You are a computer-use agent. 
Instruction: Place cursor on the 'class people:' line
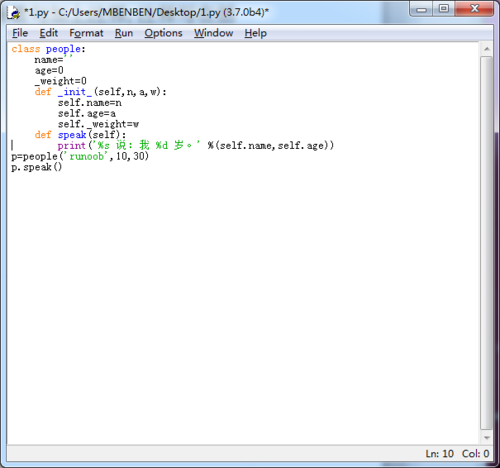pyautogui.click(x=49, y=49)
